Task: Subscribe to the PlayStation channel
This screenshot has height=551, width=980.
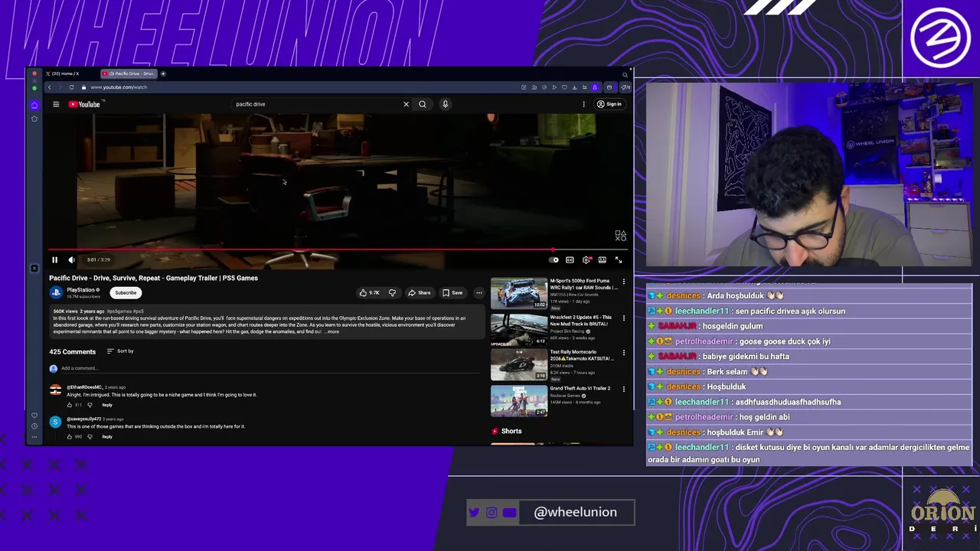Action: pyautogui.click(x=126, y=292)
